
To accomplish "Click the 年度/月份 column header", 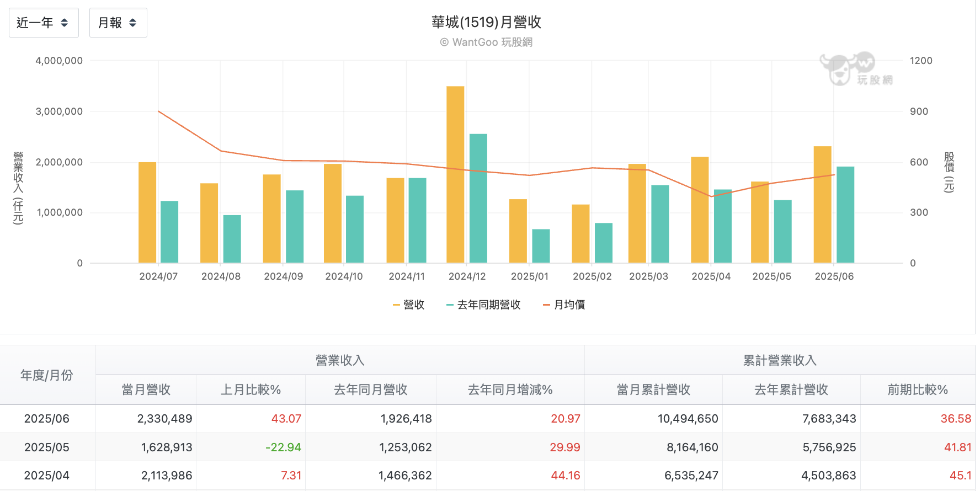I will (47, 375).
